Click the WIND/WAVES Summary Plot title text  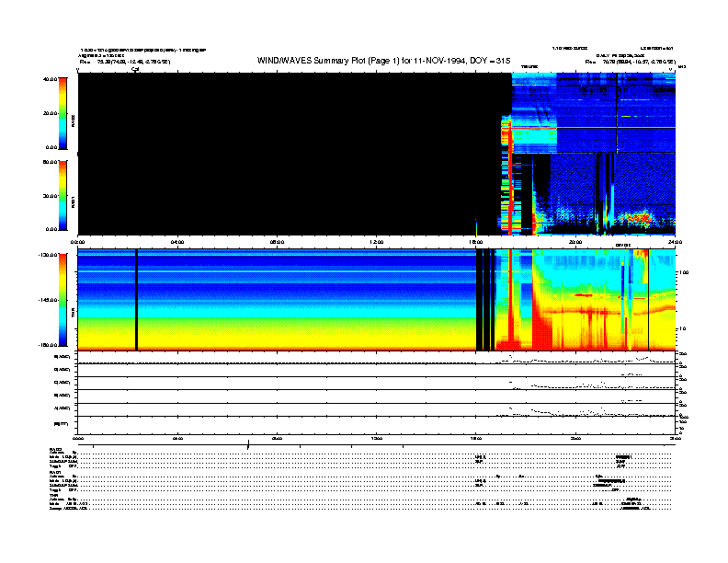coord(383,61)
